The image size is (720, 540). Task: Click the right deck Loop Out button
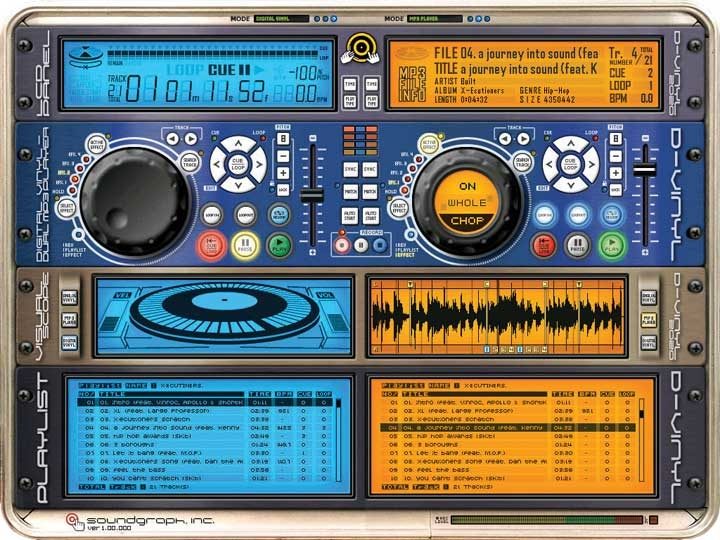click(x=579, y=214)
